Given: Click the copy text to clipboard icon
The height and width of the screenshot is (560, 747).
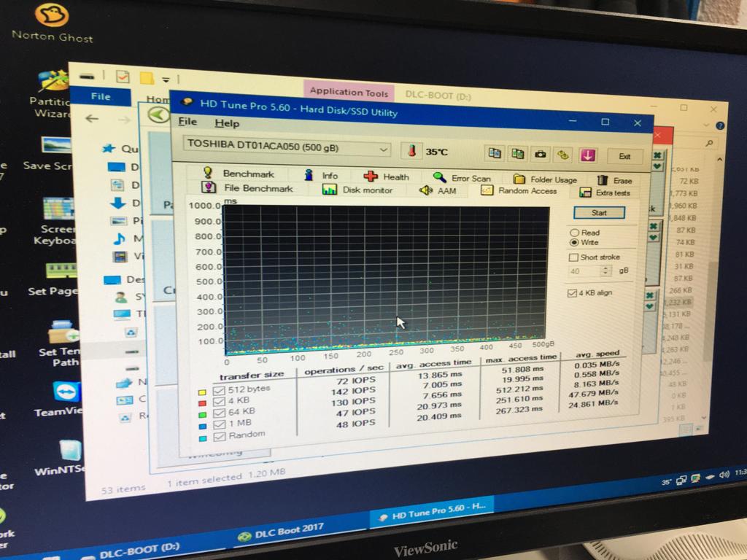Looking at the screenshot, I should tap(495, 153).
